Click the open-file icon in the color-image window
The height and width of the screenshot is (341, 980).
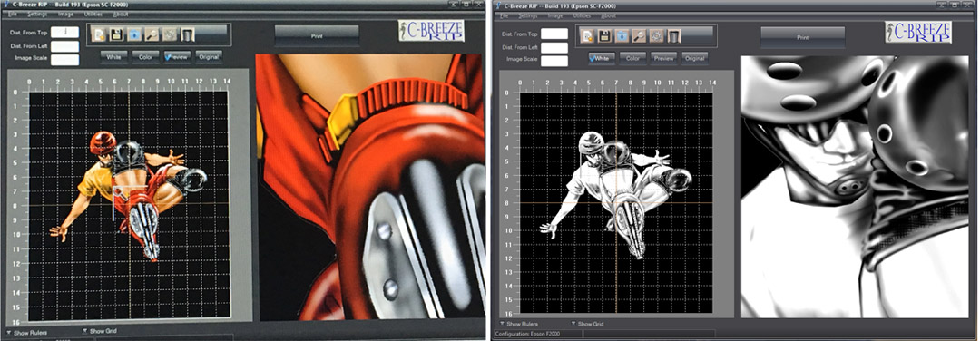coord(100,34)
